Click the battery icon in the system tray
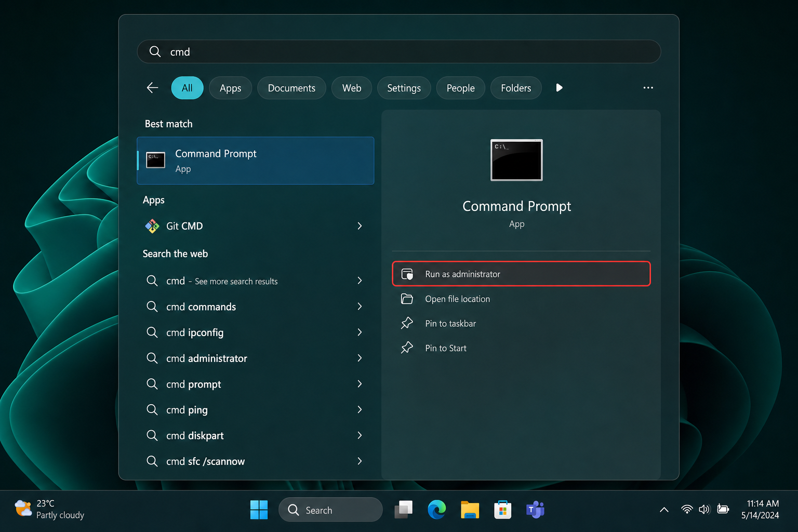 click(723, 509)
